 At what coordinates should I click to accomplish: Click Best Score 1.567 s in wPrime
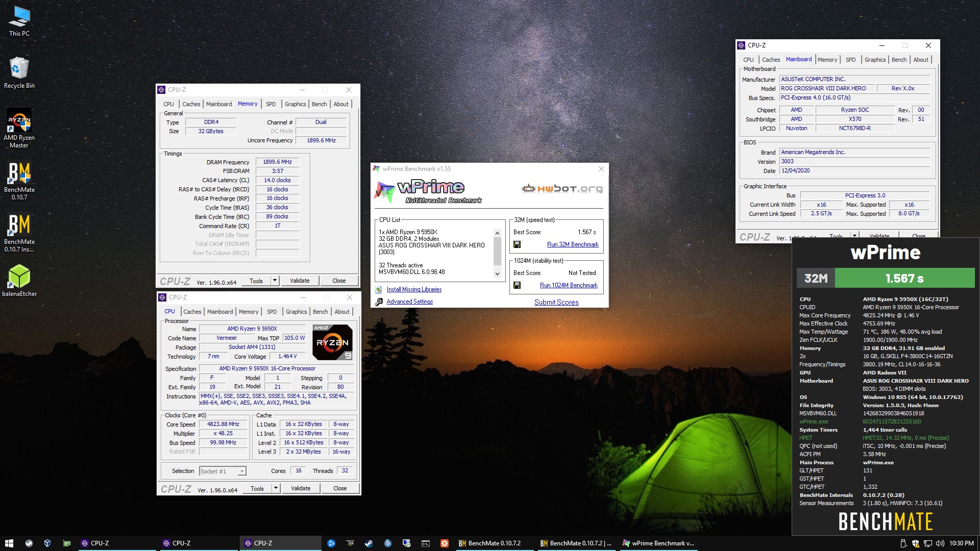coord(586,232)
